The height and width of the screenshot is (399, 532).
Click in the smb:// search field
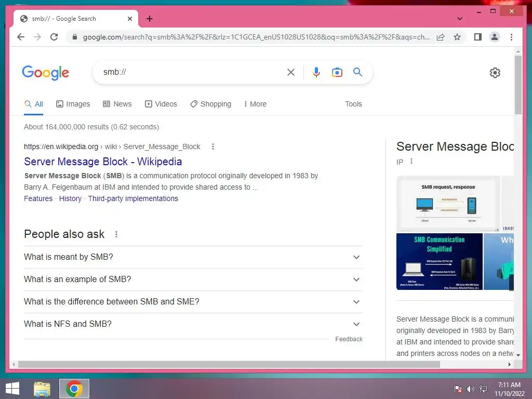[193, 72]
